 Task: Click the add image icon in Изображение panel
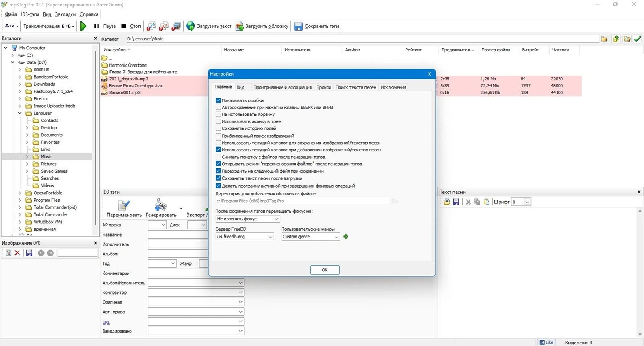tap(8, 253)
